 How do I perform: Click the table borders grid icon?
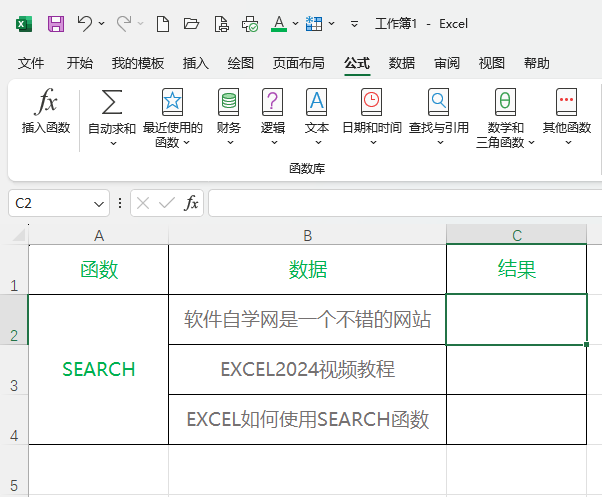(x=314, y=24)
